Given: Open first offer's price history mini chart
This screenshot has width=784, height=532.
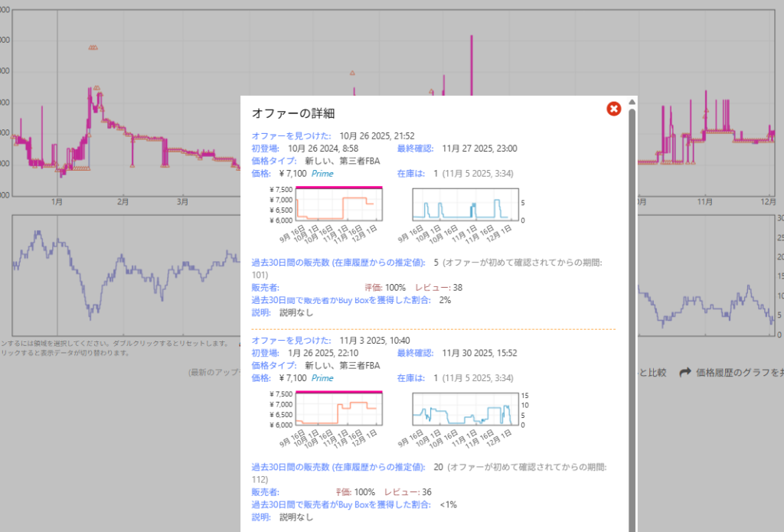Looking at the screenshot, I should pyautogui.click(x=338, y=204).
